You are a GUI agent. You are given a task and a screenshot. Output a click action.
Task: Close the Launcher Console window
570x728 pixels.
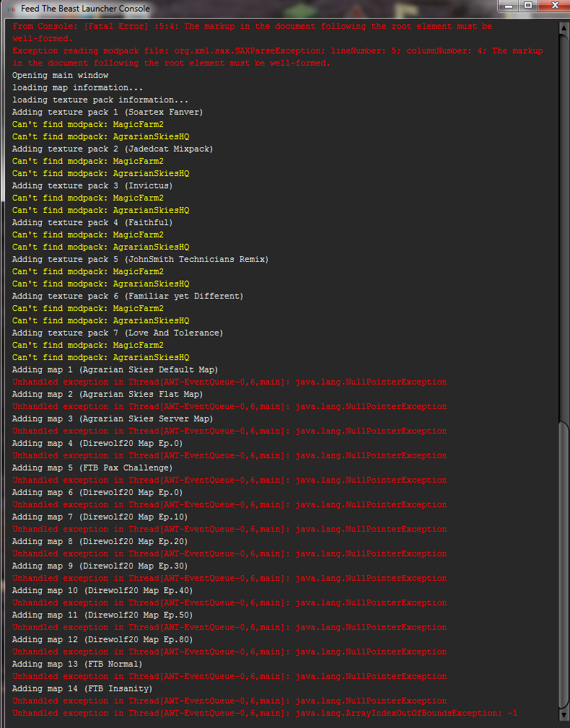(555, 6)
